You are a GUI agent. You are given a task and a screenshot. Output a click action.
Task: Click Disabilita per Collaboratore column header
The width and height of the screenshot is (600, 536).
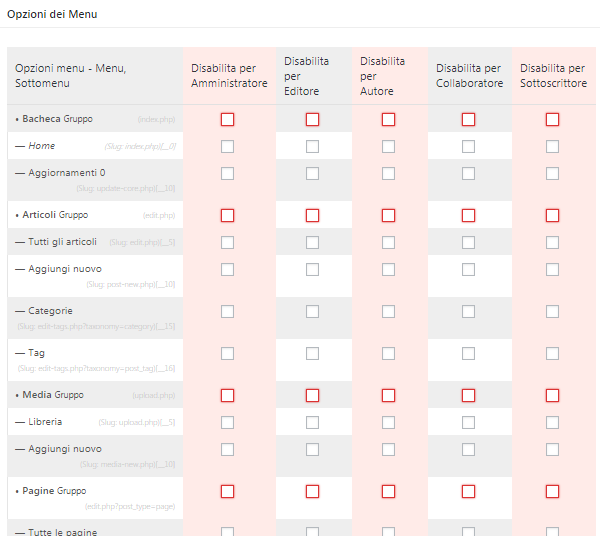pos(468,76)
